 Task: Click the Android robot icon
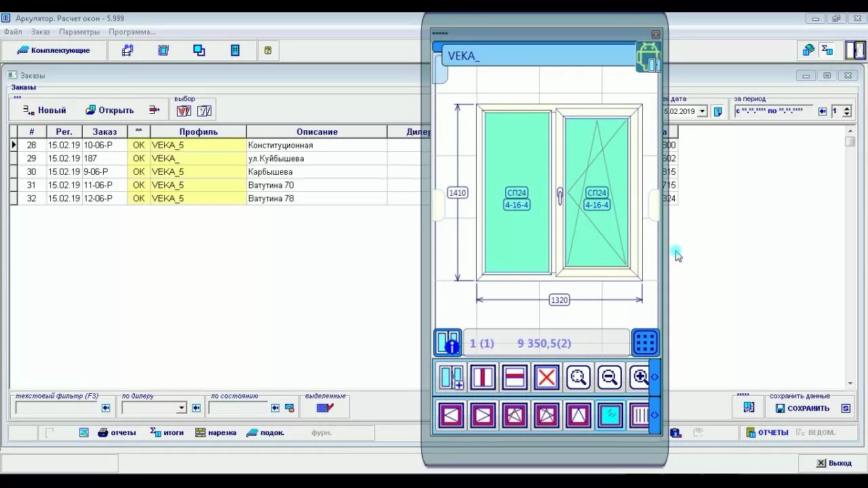(x=648, y=56)
